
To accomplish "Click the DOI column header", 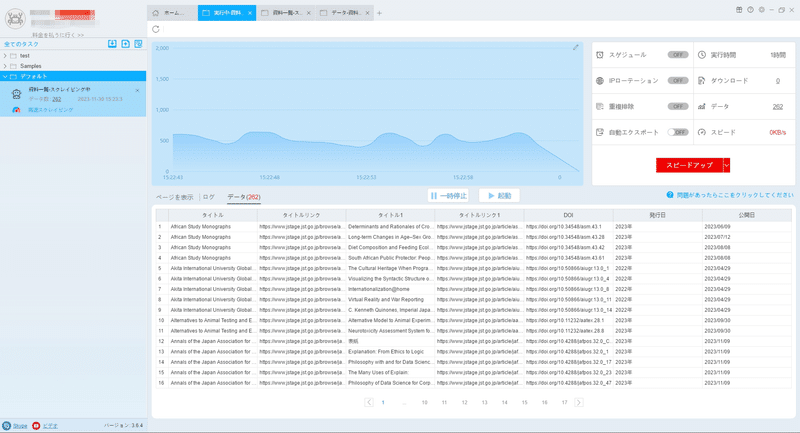I will click(x=568, y=215).
